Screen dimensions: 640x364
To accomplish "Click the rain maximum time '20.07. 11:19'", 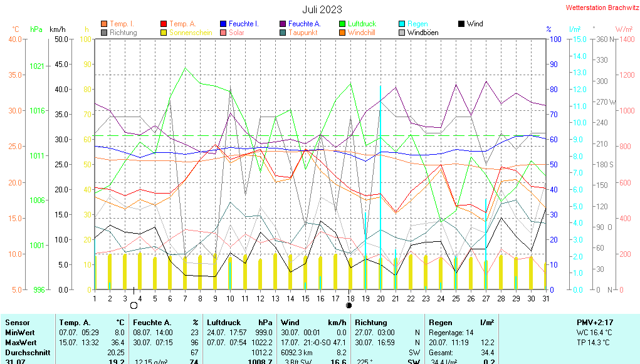I will (449, 343).
